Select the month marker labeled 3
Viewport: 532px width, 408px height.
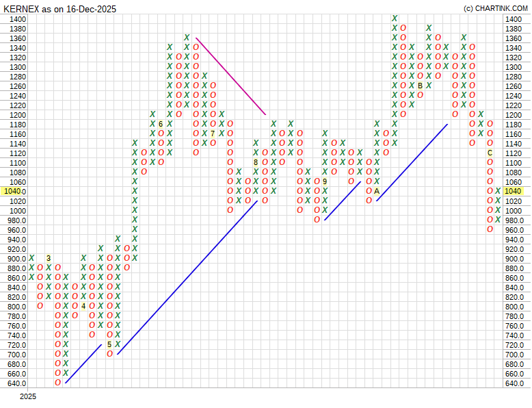(x=49, y=258)
